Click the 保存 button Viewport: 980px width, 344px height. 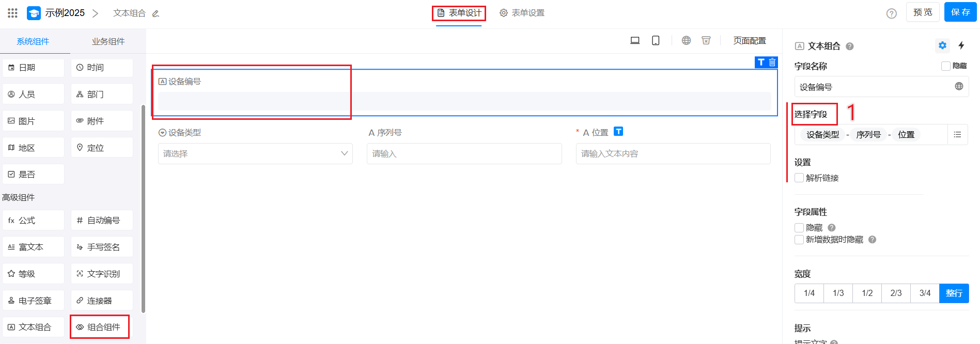coord(960,12)
